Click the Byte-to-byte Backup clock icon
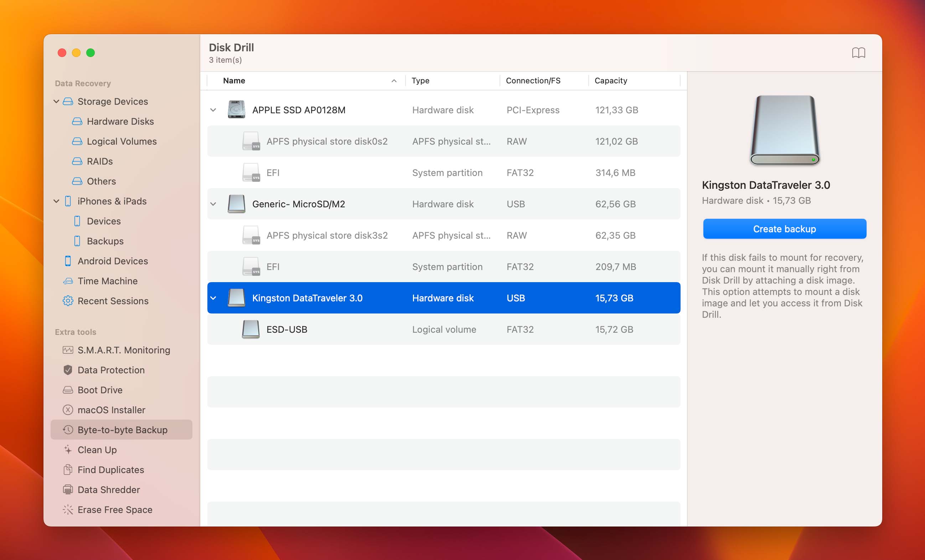925x560 pixels. [68, 429]
